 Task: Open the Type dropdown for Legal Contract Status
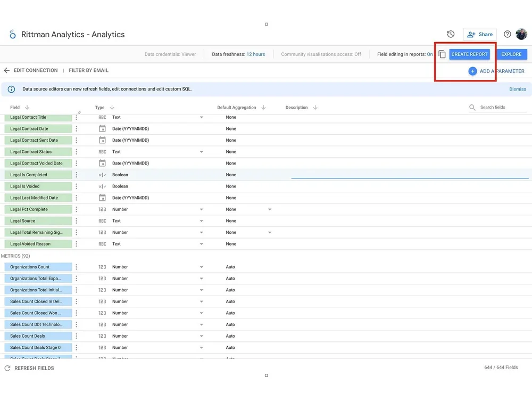coord(201,151)
